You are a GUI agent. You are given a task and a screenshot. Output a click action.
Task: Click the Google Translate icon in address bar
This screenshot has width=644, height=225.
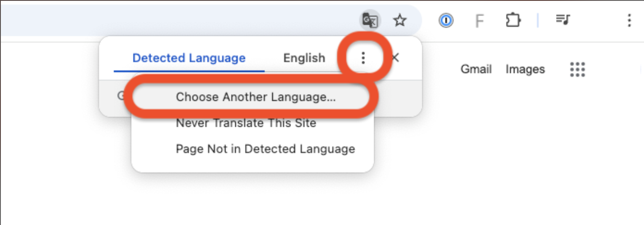(x=370, y=20)
